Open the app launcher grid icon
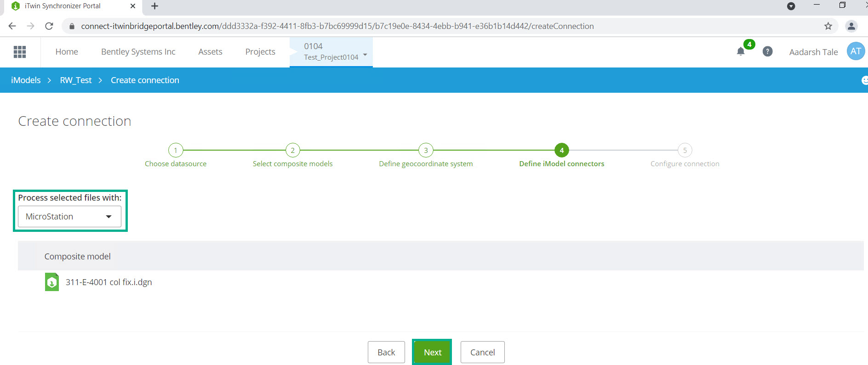Viewport: 868px width, 365px height. coord(20,52)
